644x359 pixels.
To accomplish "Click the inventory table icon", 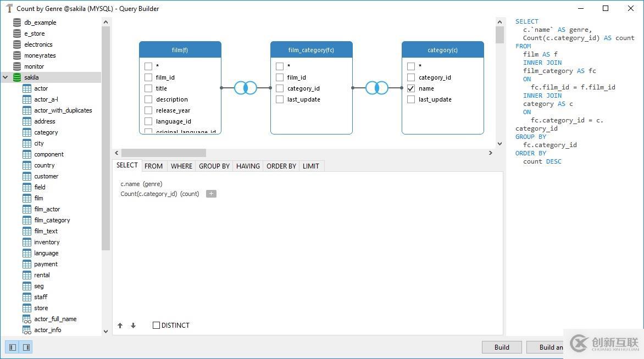I will click(27, 242).
